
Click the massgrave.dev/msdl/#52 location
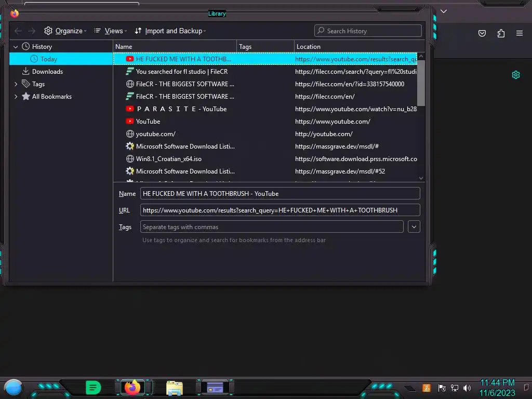[x=340, y=171]
